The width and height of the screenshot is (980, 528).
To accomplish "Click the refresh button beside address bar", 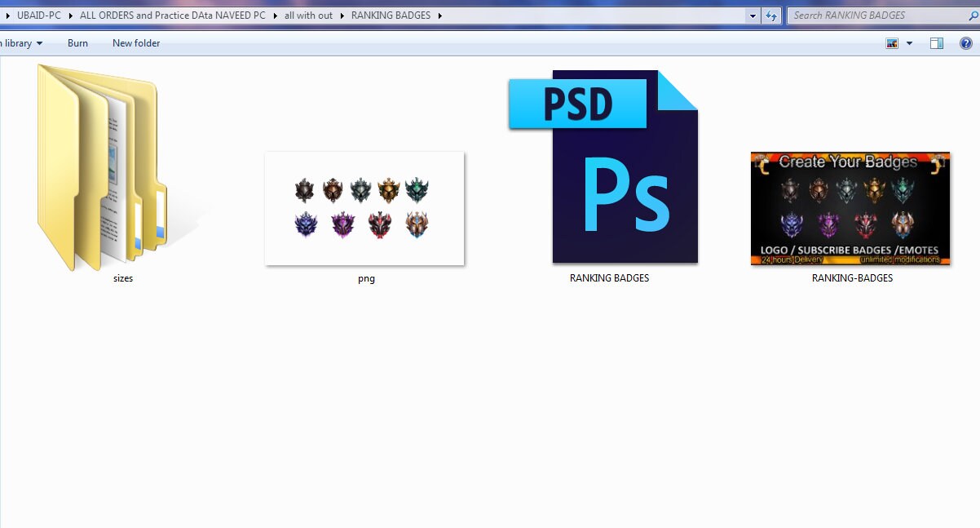I will click(x=770, y=16).
